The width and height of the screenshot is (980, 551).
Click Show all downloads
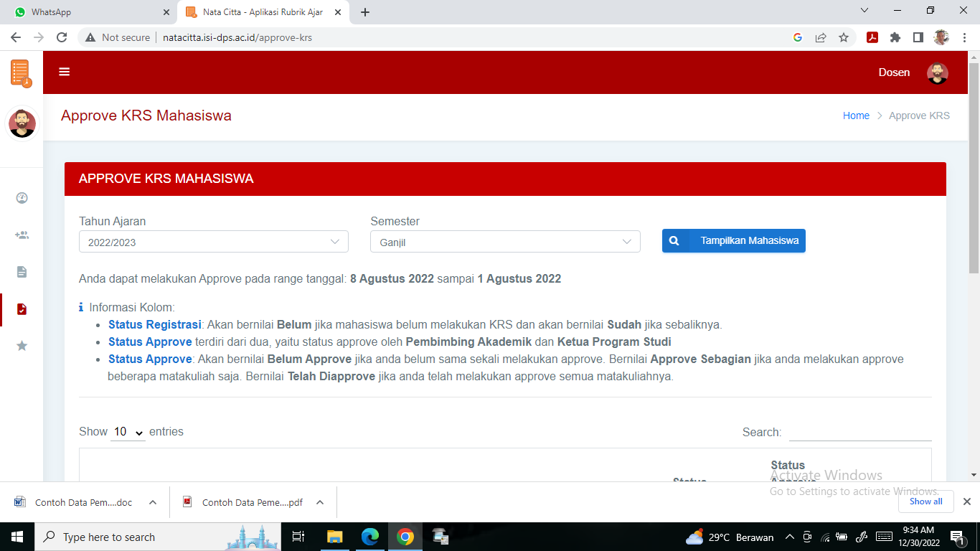926,501
